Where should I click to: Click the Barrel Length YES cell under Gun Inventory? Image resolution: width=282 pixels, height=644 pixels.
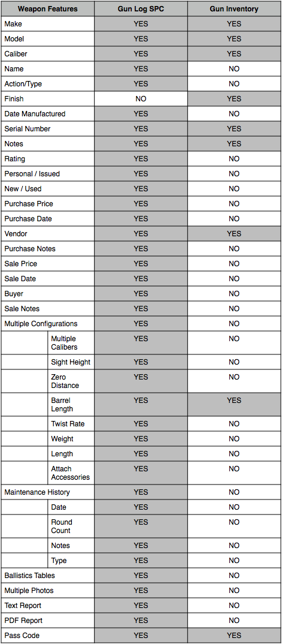235,405
